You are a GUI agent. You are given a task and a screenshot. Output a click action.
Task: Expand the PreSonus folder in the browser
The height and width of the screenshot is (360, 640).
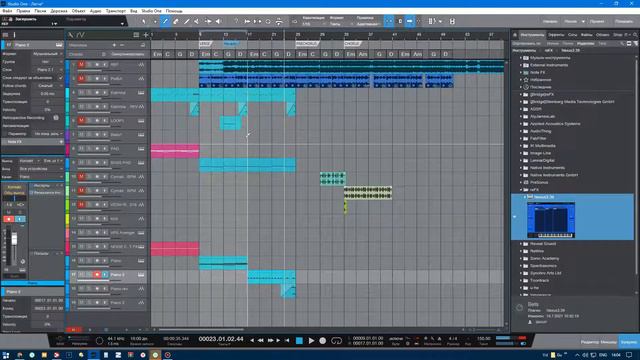[x=521, y=182]
